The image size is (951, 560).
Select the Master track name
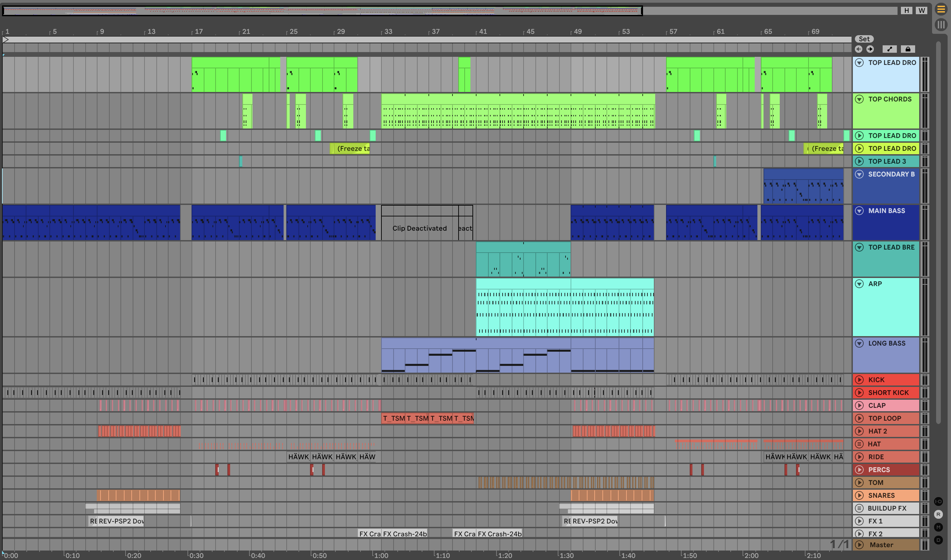[881, 544]
